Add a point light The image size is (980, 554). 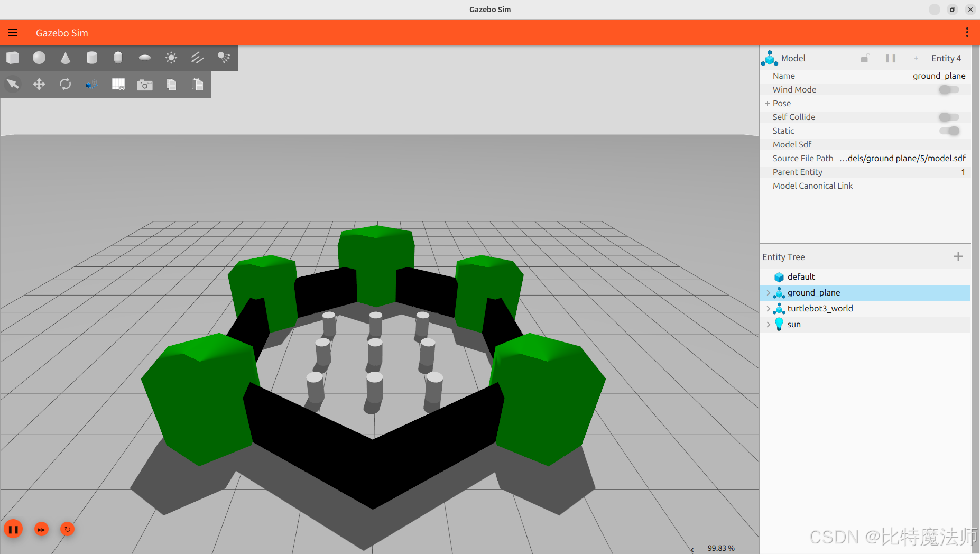171,58
